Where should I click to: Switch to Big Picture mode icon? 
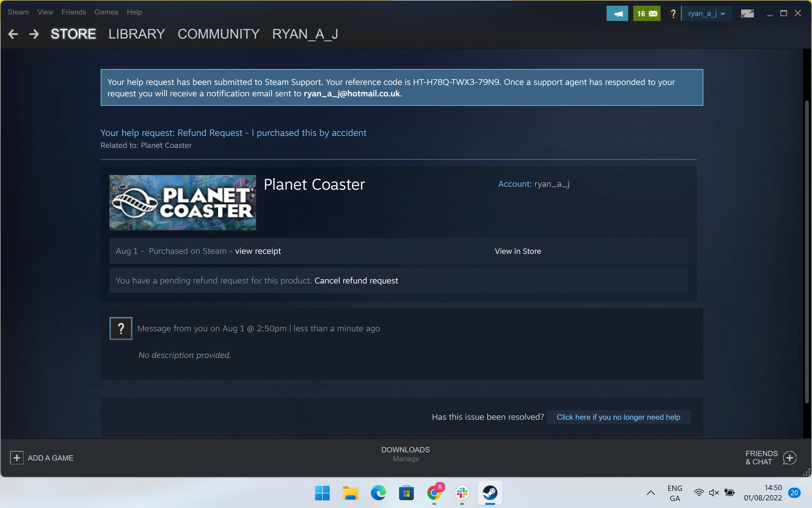pyautogui.click(x=747, y=13)
